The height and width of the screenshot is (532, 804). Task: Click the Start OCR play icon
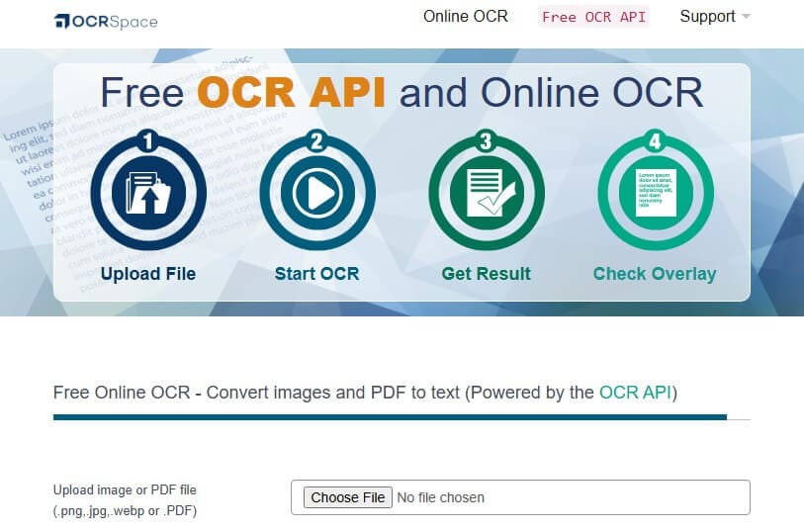pos(317,190)
